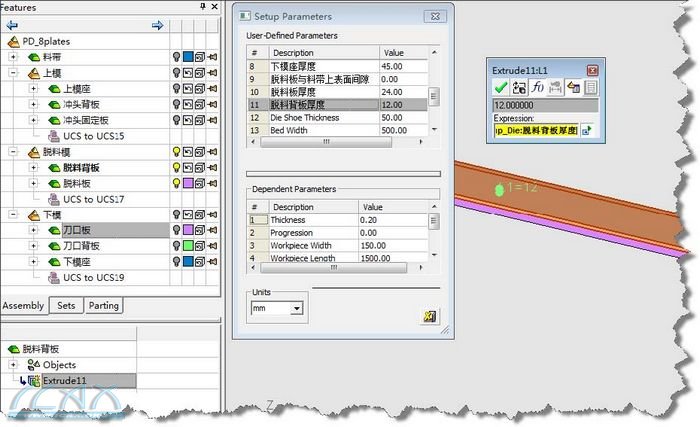Viewport: 700px width, 427px height.
Task: Open the Excel spreadsheet icon in Setup Parameters
Action: (429, 316)
